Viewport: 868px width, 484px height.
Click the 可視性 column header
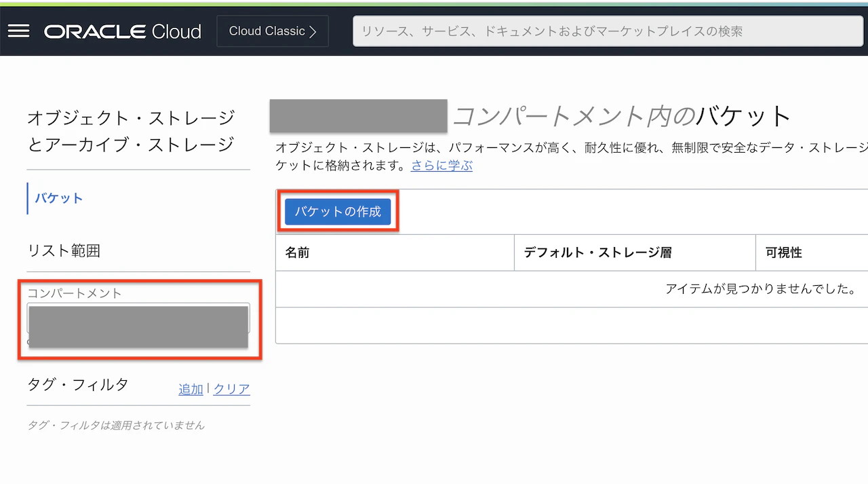tap(812, 253)
